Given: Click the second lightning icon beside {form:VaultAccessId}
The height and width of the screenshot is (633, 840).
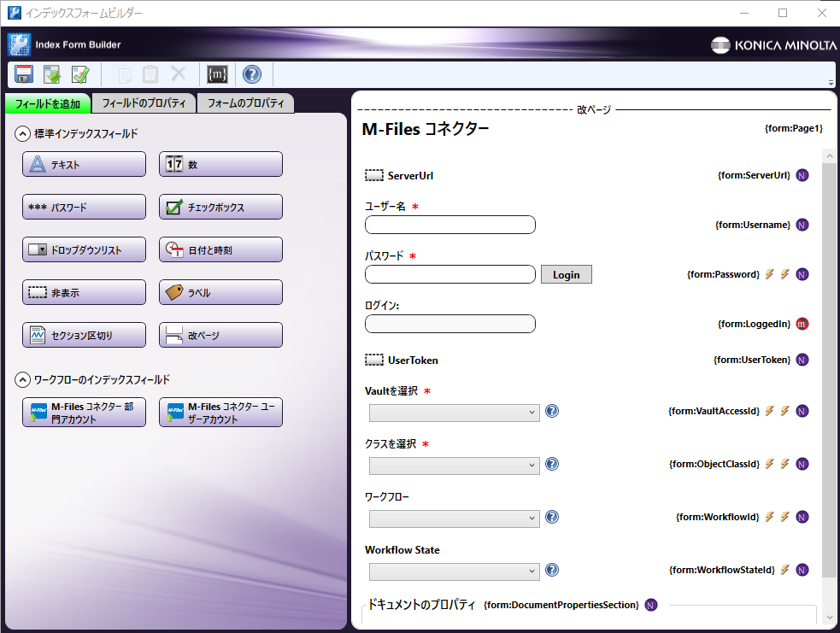Looking at the screenshot, I should [x=784, y=411].
